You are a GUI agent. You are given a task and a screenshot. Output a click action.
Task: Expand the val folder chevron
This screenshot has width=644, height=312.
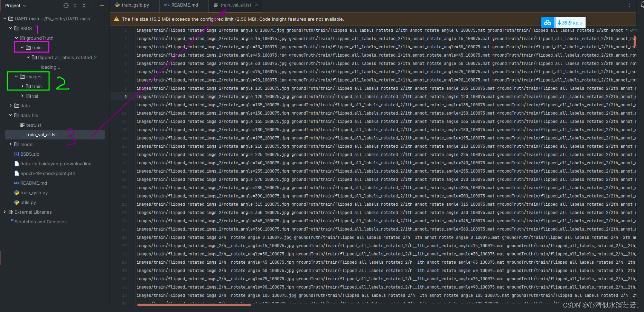22,96
